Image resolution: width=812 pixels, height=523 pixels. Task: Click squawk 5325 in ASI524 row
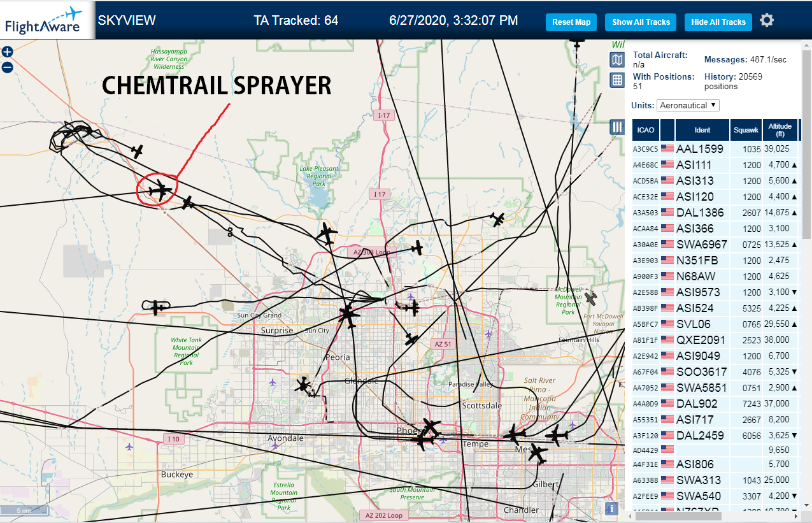[x=751, y=308]
